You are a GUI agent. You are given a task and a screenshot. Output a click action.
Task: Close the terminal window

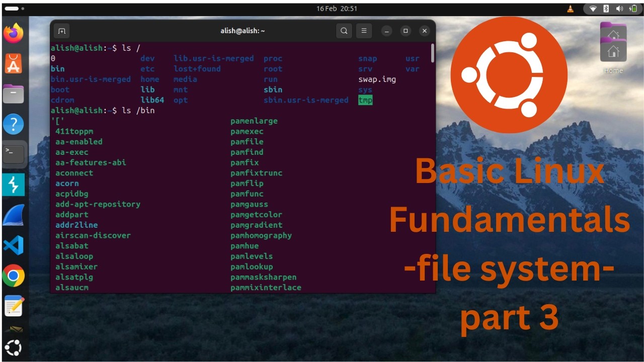[425, 31]
